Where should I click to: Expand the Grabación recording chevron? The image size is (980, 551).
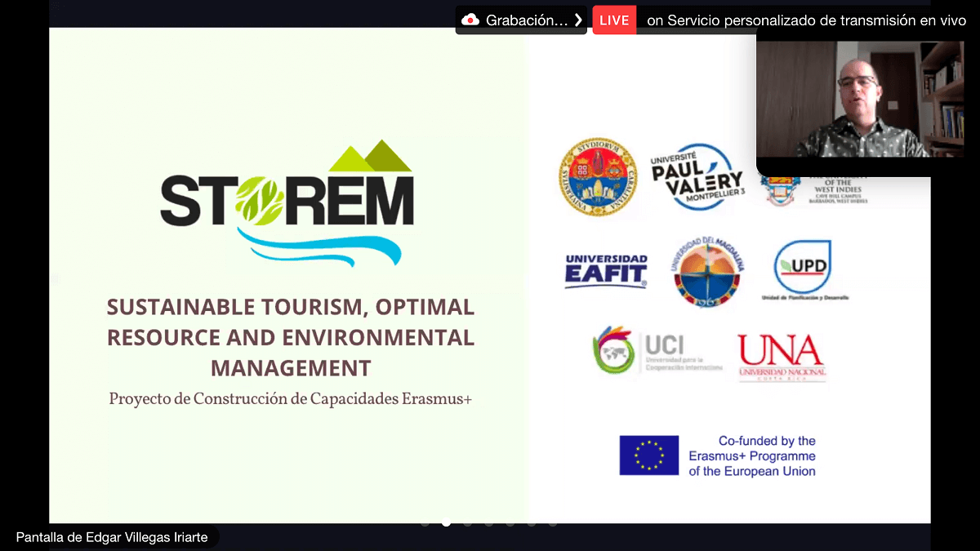coord(578,20)
